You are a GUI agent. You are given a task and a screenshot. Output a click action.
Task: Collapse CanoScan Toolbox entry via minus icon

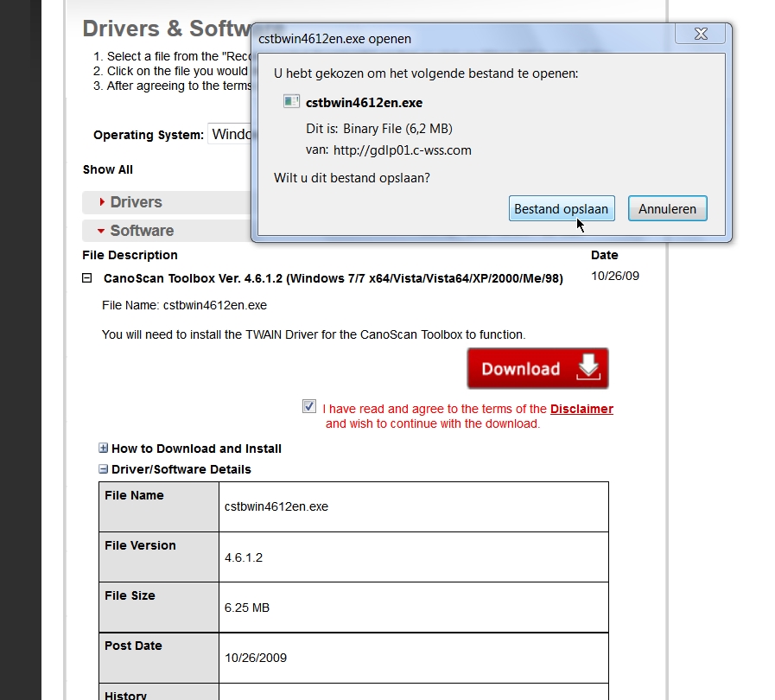(x=87, y=278)
